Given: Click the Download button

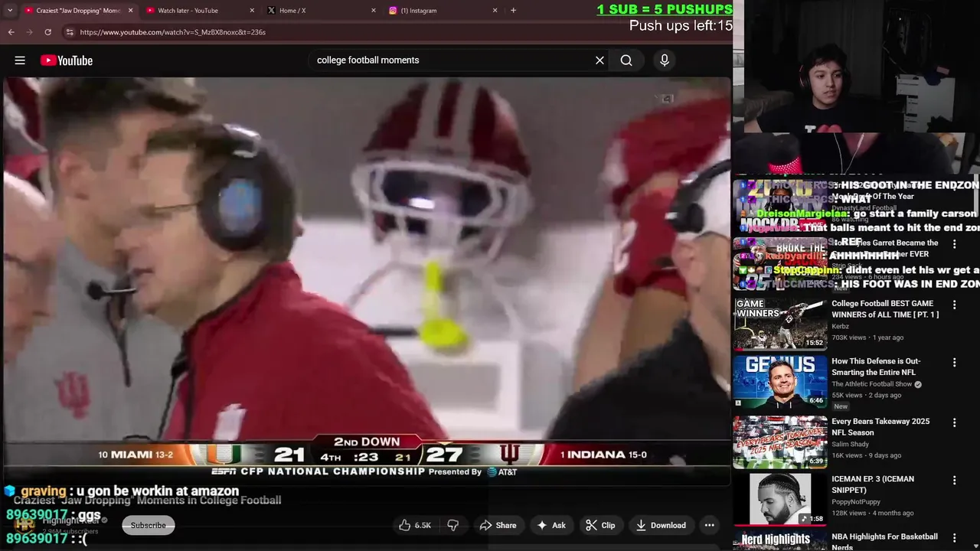Looking at the screenshot, I should 661,525.
